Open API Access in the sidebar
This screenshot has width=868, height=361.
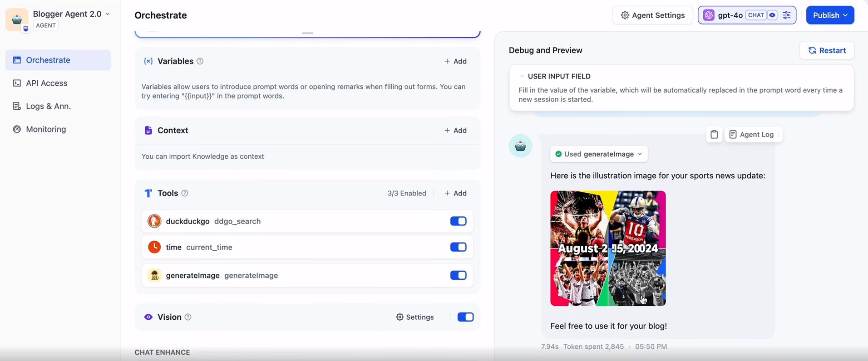(x=46, y=83)
